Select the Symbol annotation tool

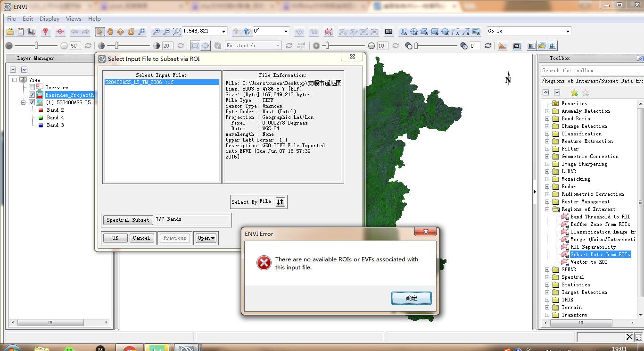(413, 32)
